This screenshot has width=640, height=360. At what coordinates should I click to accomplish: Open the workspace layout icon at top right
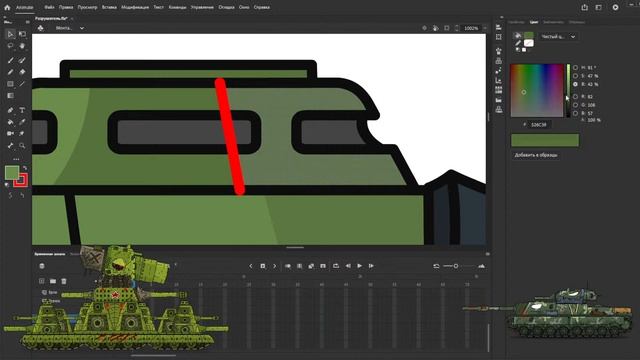coord(598,7)
